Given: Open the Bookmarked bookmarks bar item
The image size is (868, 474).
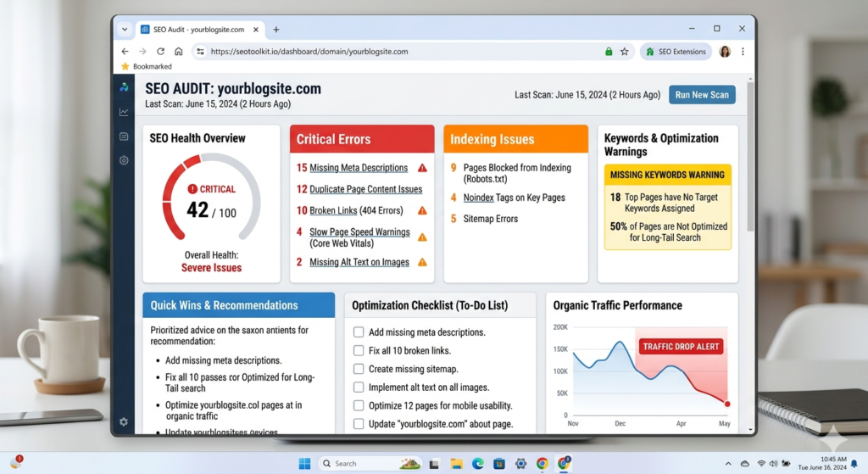Looking at the screenshot, I should (x=147, y=66).
